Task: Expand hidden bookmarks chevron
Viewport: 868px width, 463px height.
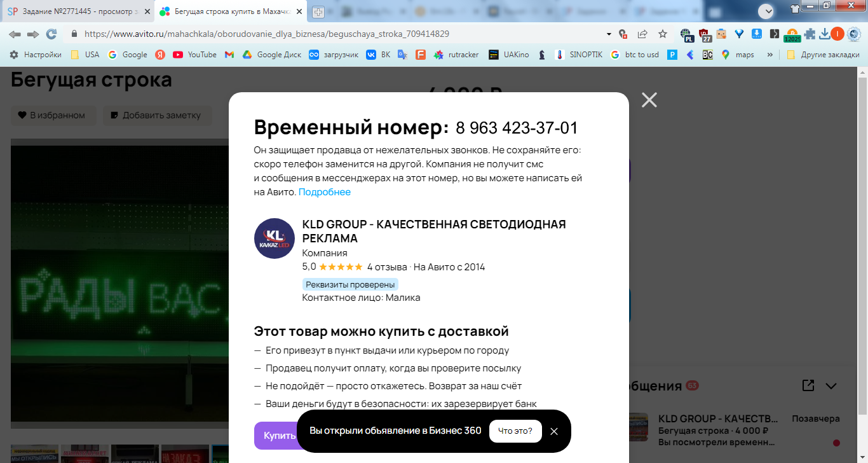Action: (770, 55)
